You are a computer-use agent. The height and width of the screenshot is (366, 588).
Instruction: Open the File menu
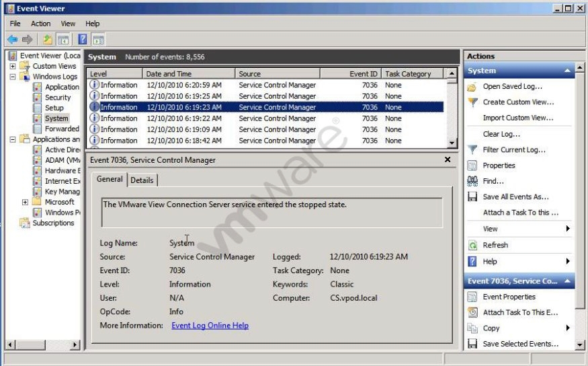tap(15, 24)
